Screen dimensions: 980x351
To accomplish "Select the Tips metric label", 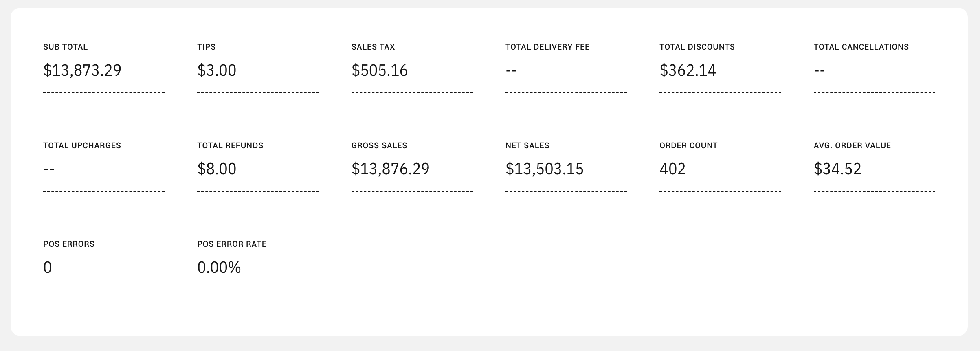I will click(206, 47).
